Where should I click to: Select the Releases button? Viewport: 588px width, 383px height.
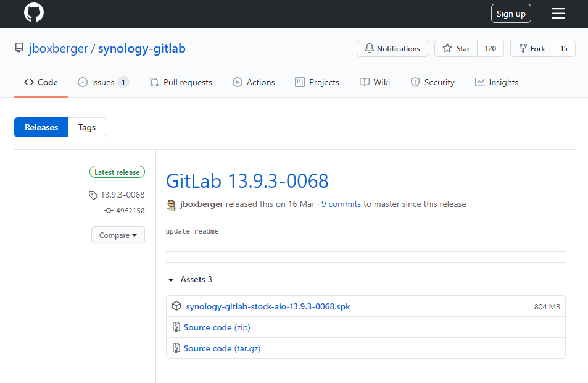coord(41,127)
